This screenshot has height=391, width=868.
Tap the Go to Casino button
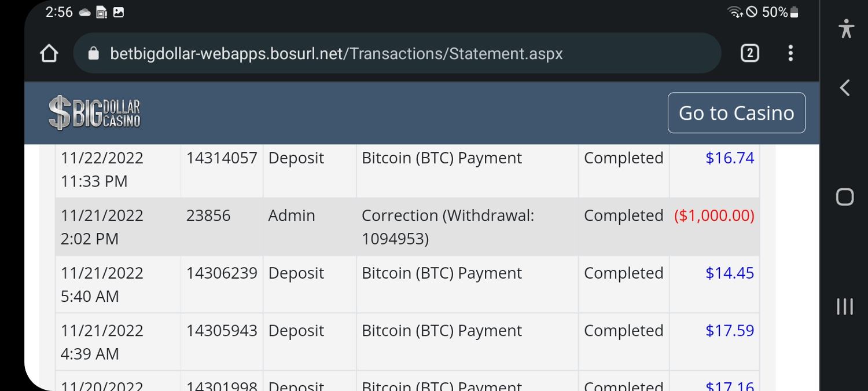(736, 113)
